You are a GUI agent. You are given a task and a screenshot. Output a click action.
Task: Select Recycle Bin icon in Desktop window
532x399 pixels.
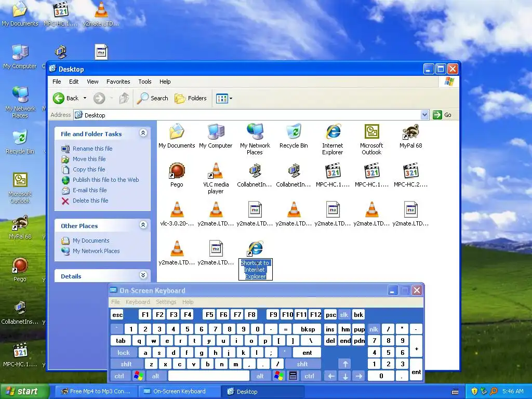coord(294,131)
